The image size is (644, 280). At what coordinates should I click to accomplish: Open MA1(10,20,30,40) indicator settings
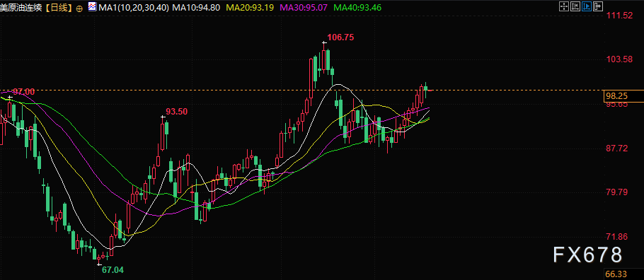134,7
